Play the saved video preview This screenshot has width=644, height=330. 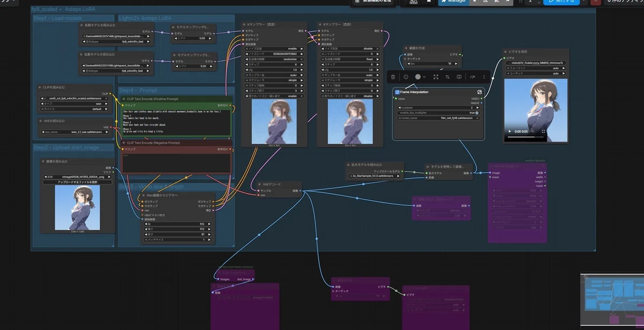click(510, 131)
